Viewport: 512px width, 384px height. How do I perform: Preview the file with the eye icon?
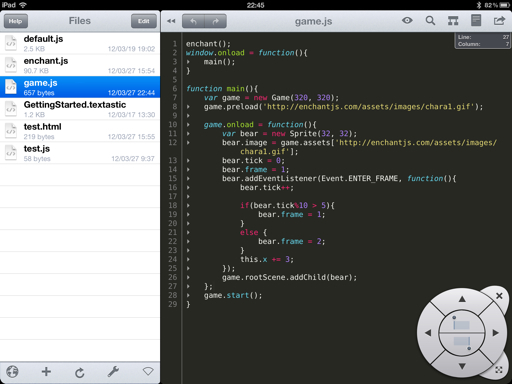coord(407,21)
